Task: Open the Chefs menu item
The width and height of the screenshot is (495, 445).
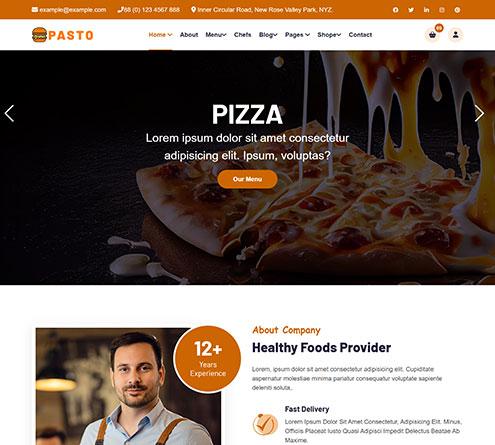Action: [242, 35]
